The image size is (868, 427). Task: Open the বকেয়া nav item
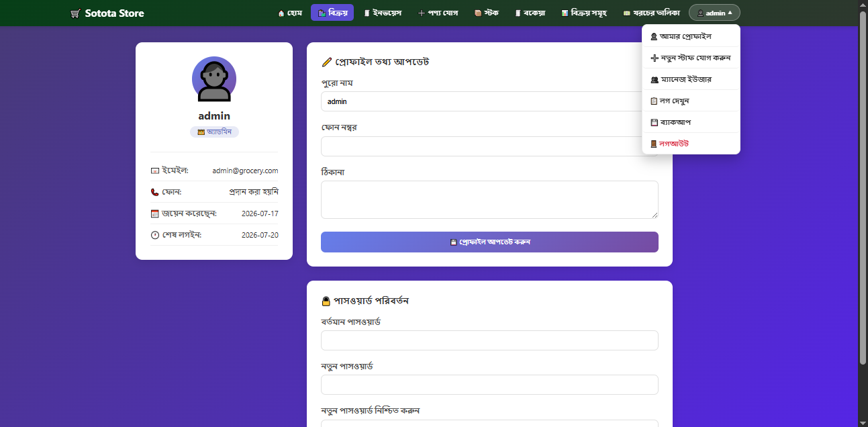click(x=530, y=13)
